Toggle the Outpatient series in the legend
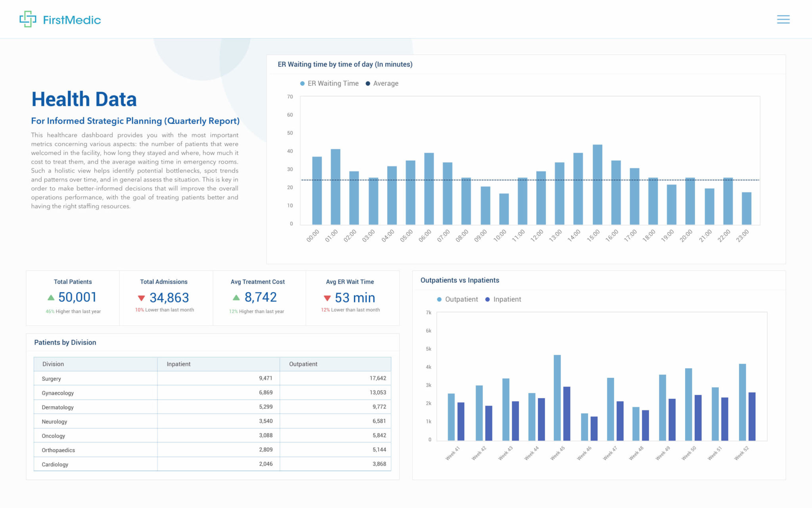The height and width of the screenshot is (508, 812). point(439,299)
